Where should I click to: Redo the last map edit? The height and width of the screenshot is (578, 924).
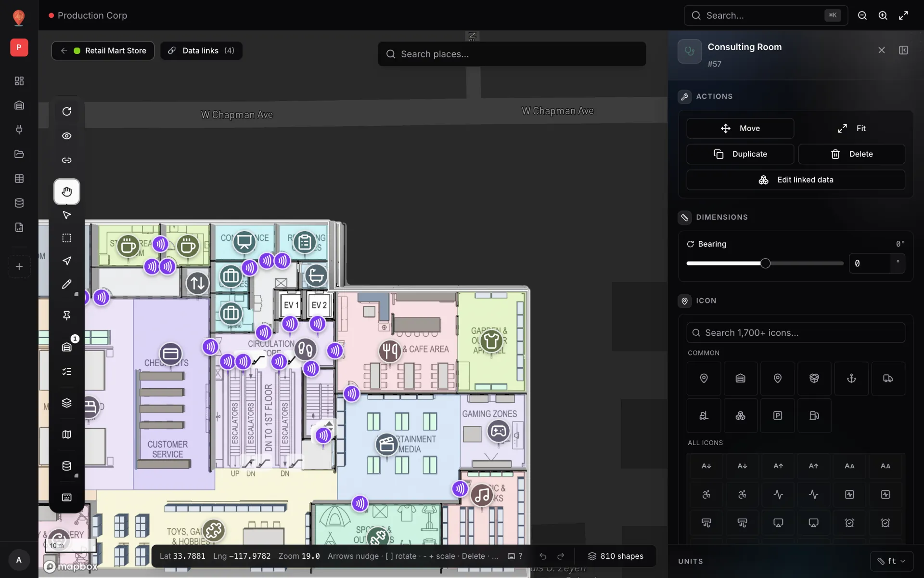[561, 556]
